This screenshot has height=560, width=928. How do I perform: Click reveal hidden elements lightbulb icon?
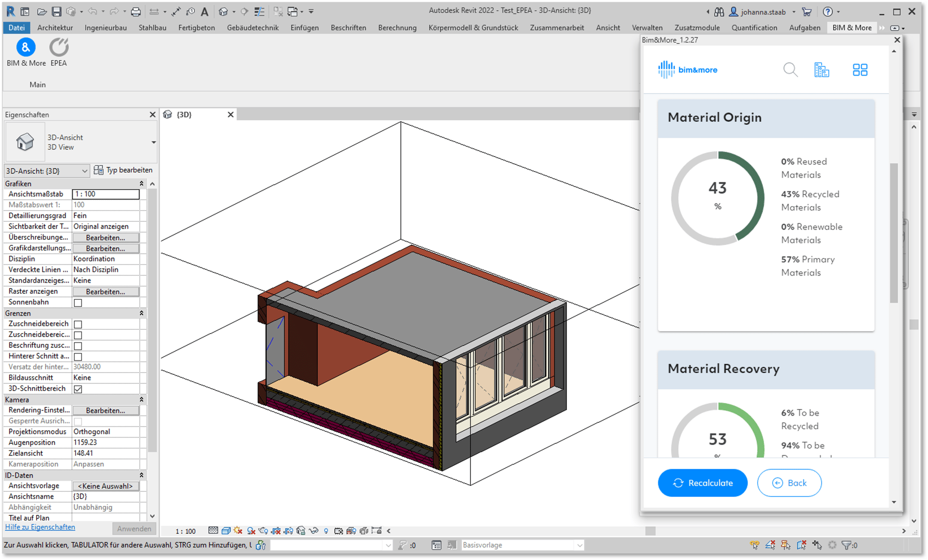click(326, 530)
